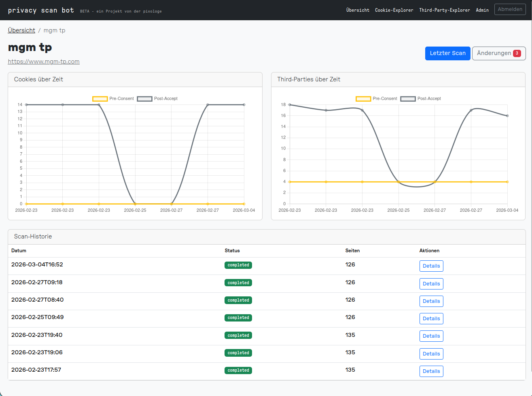
Task: Select the Admin navigation item
Action: coord(482,10)
